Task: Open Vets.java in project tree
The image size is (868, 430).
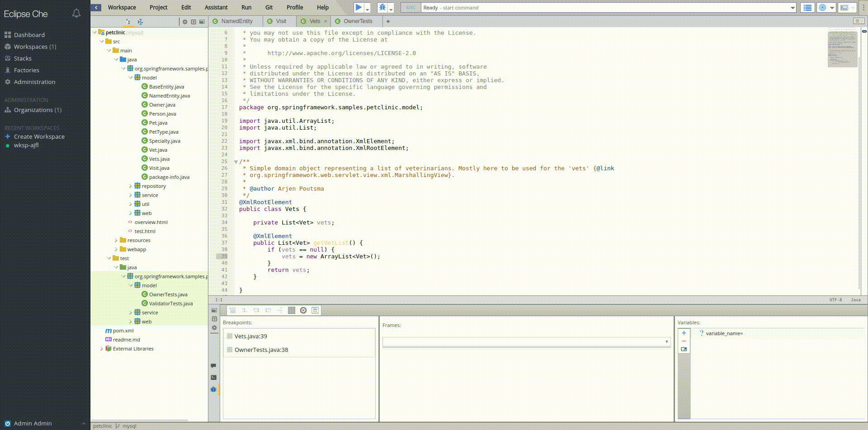Action: click(159, 159)
